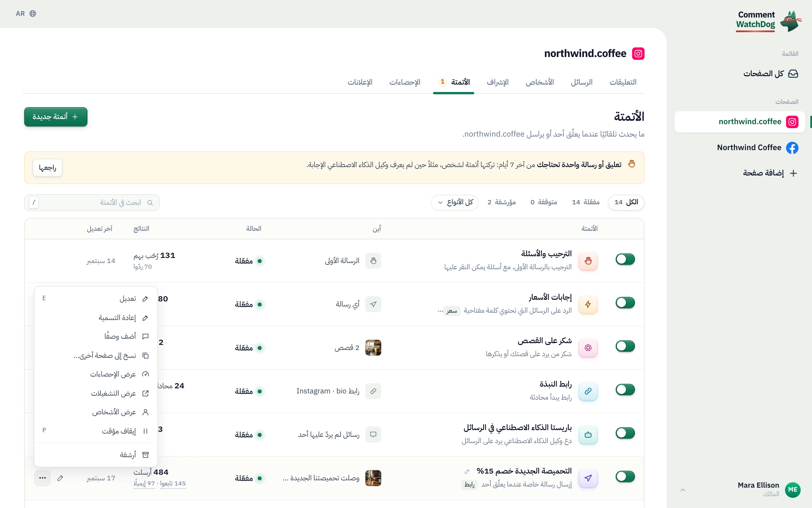Image resolution: width=812 pixels, height=508 pixels.
Task: Click the Facebook icon for Northwind Coffee
Action: (792, 148)
